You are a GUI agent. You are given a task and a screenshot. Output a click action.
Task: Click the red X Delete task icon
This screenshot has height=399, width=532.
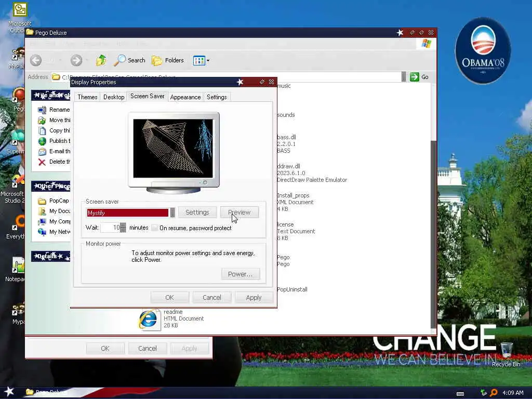(x=42, y=162)
